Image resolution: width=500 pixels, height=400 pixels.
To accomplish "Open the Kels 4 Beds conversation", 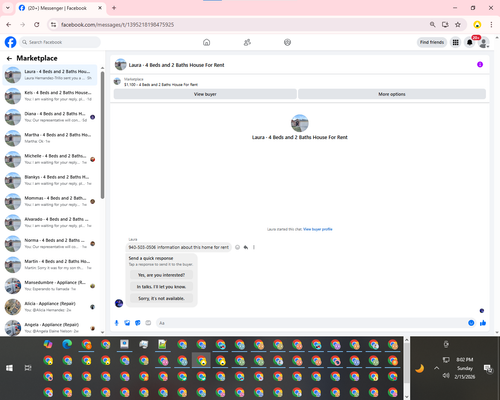I will (x=50, y=96).
